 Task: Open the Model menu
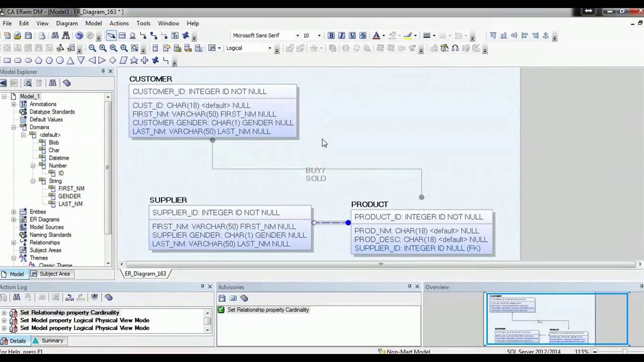(x=94, y=23)
